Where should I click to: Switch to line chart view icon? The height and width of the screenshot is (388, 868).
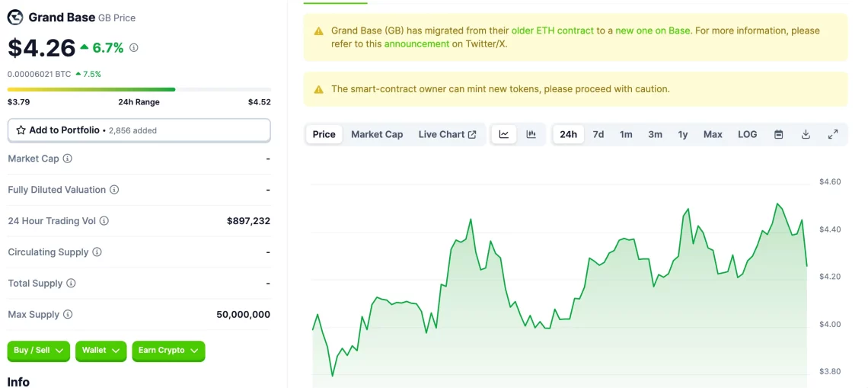pyautogui.click(x=504, y=134)
